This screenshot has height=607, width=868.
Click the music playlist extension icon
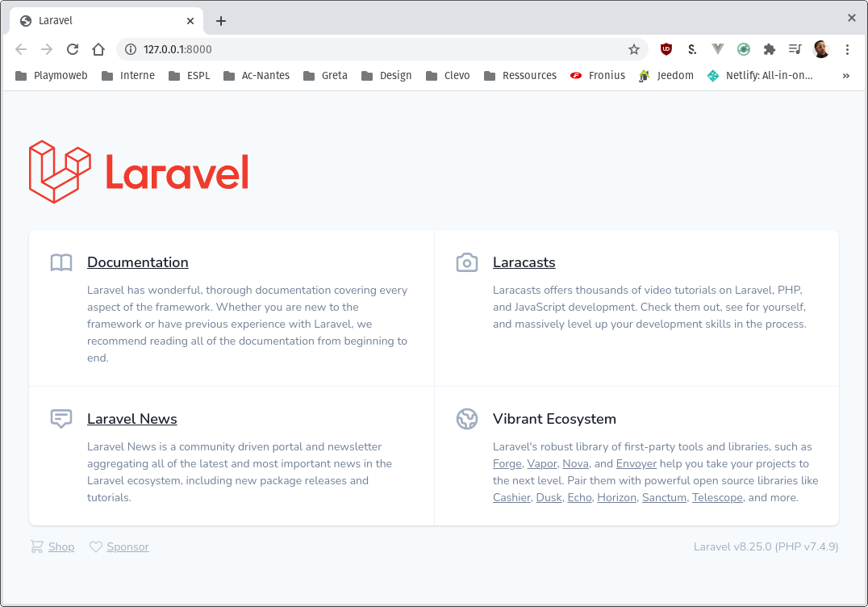pyautogui.click(x=795, y=49)
